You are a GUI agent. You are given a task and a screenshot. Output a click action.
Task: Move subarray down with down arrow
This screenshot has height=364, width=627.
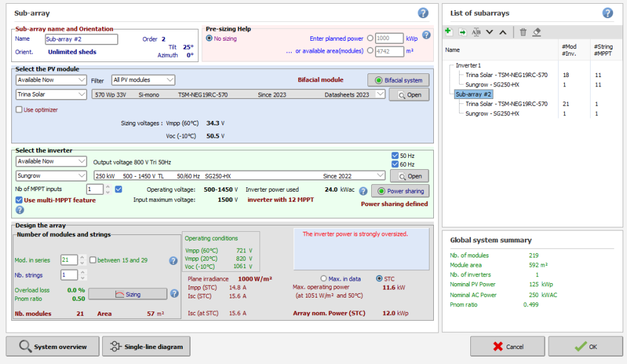(x=490, y=32)
